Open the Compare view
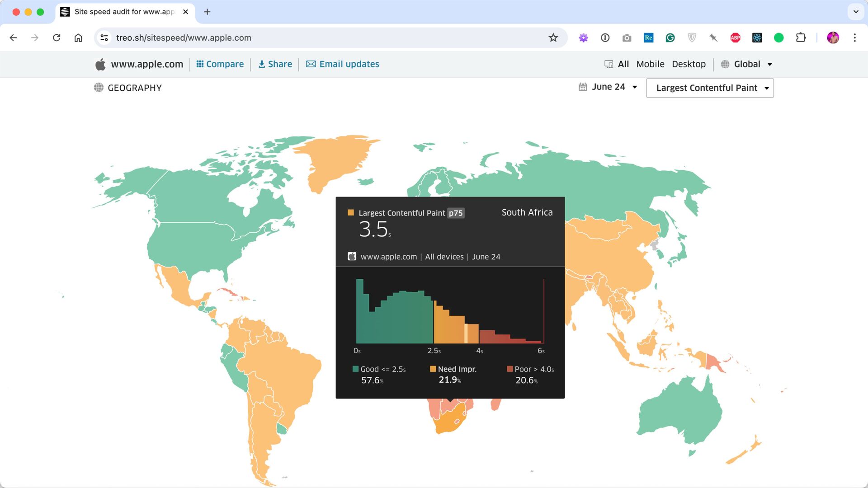 [220, 64]
